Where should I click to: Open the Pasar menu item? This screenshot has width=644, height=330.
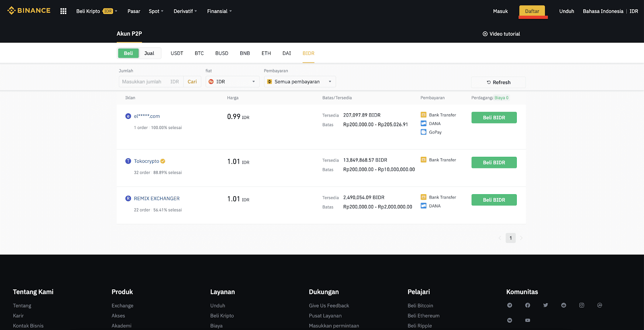[134, 11]
